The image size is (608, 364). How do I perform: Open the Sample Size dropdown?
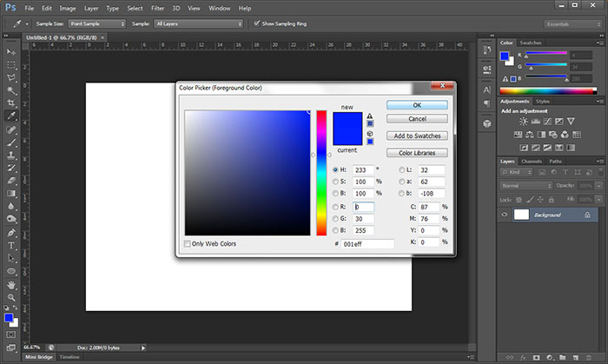click(97, 23)
